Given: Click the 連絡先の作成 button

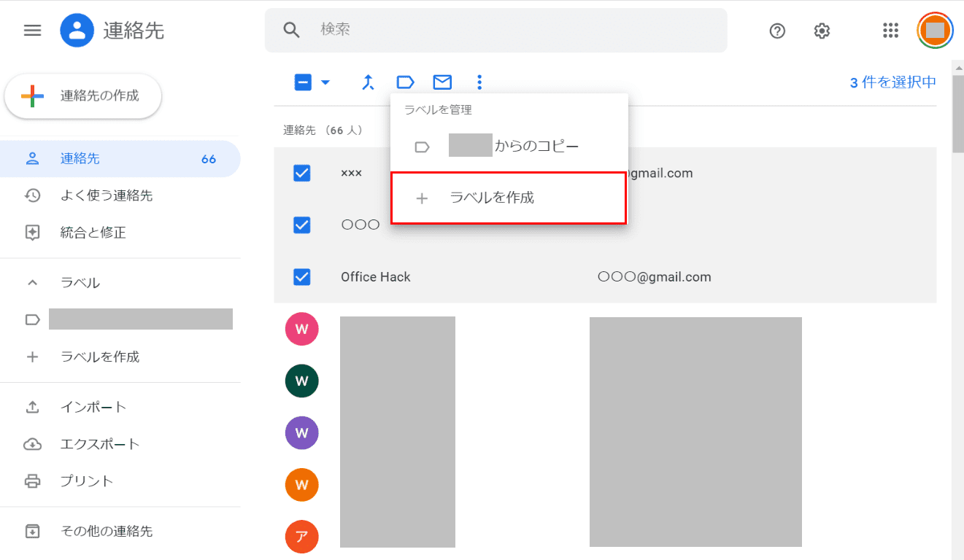Looking at the screenshot, I should coord(83,96).
